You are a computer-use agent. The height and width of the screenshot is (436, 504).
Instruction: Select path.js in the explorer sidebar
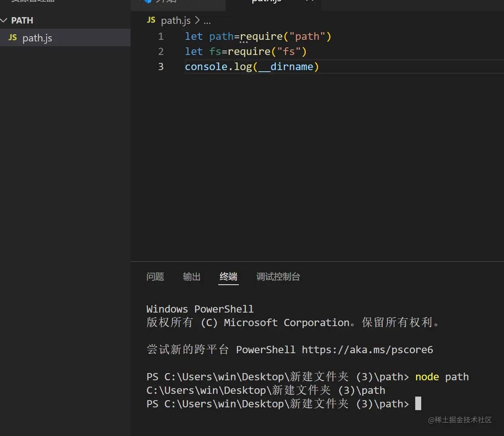pos(37,38)
